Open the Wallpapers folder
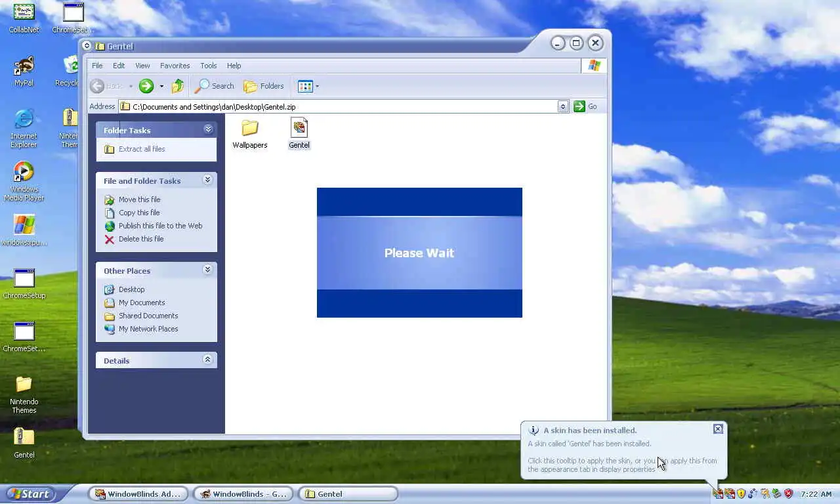 (x=249, y=133)
